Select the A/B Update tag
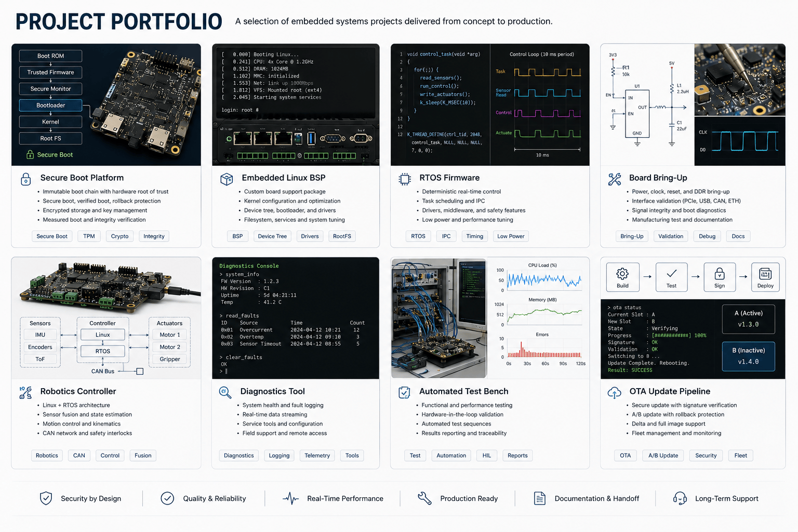Screen dimensions: 798x532 point(663,456)
